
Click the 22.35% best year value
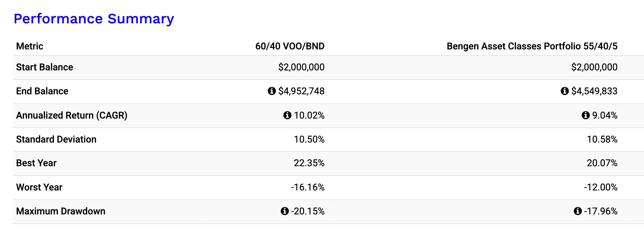tap(309, 163)
